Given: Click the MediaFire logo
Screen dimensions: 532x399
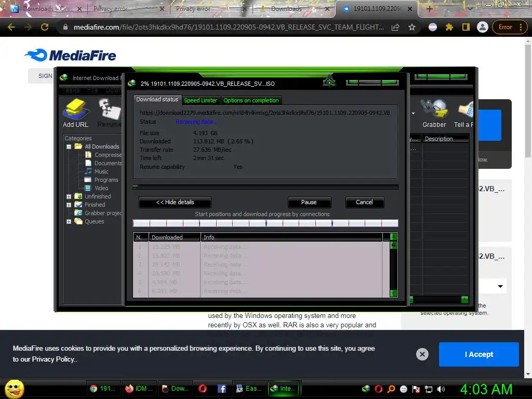Looking at the screenshot, I should click(70, 55).
